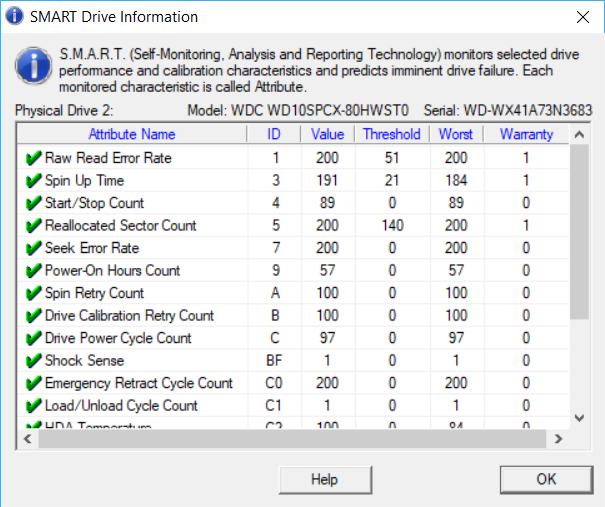Select the Drive Calibration Retry Count row
The image size is (605, 507).
point(293,316)
